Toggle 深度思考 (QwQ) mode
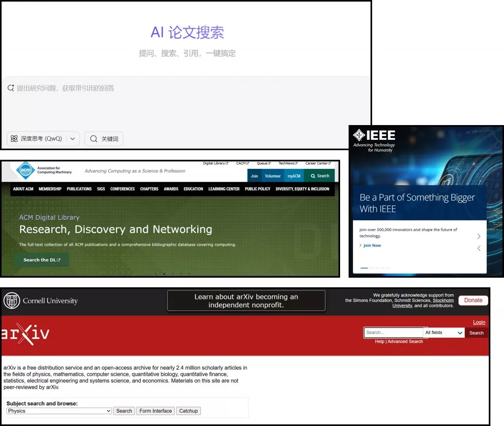 [39, 138]
